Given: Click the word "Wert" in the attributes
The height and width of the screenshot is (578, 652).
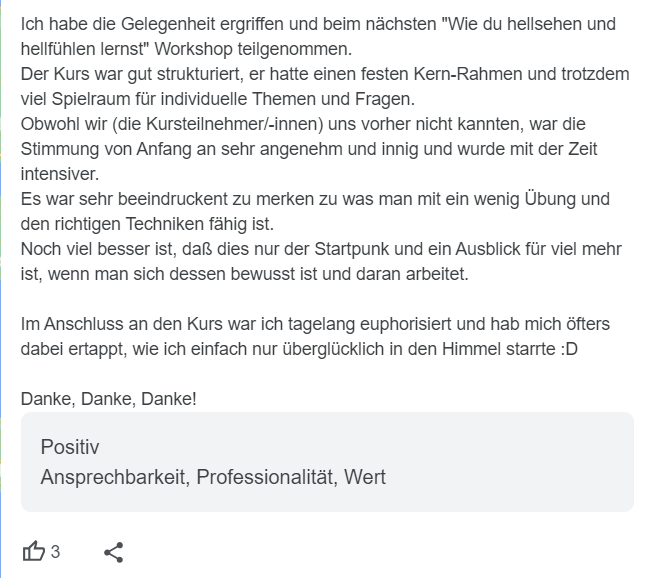Looking at the screenshot, I should pyautogui.click(x=365, y=477).
